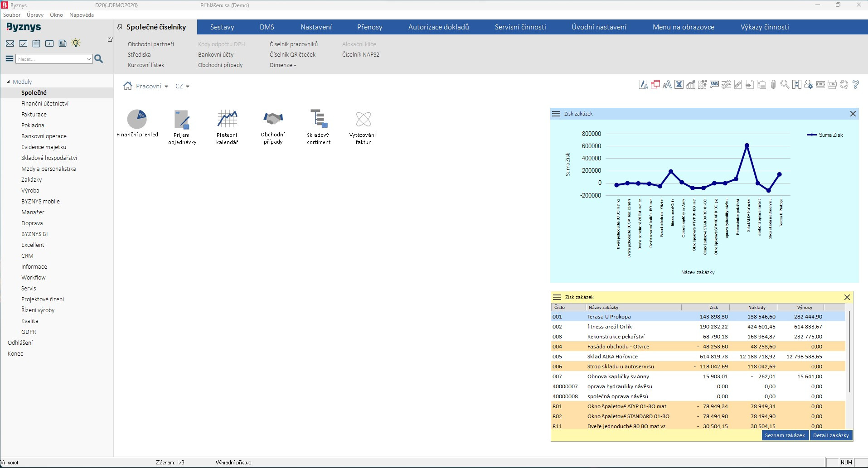Click the refresh arrows icon in toolbar
This screenshot has width=868, height=468.
coord(844,84)
